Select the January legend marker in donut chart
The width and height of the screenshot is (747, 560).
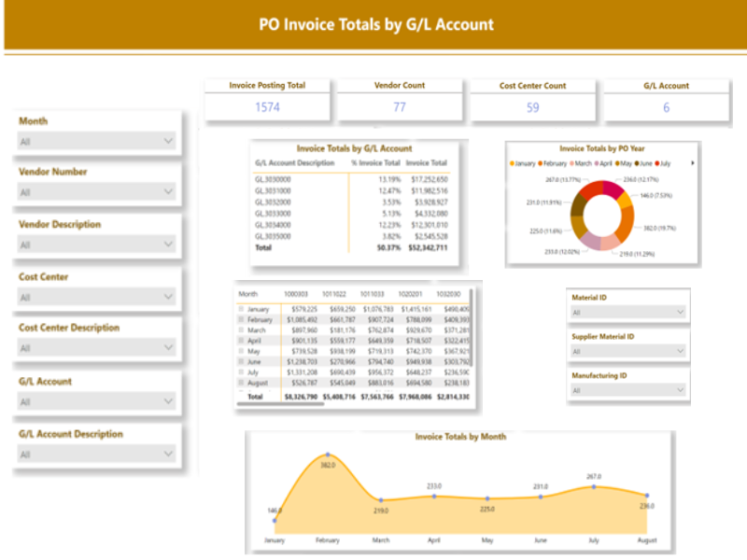coord(512,162)
